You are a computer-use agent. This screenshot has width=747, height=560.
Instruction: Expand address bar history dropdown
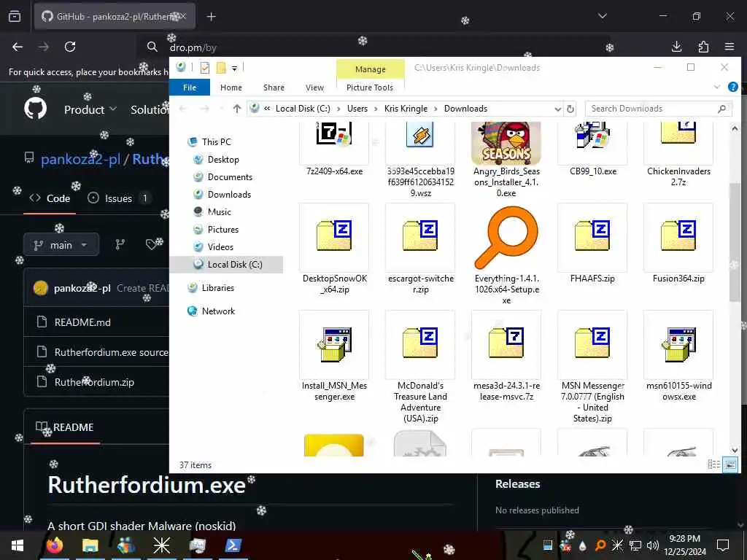[x=557, y=109]
